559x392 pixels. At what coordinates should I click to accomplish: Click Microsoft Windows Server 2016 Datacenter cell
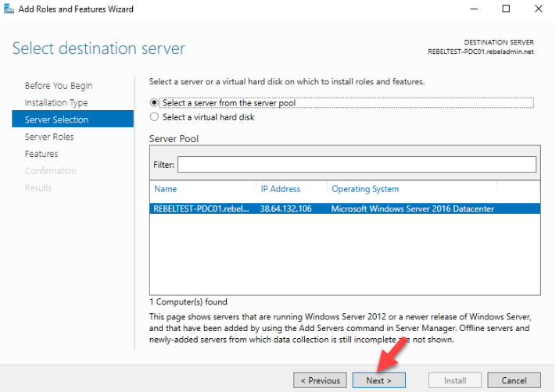pos(413,208)
